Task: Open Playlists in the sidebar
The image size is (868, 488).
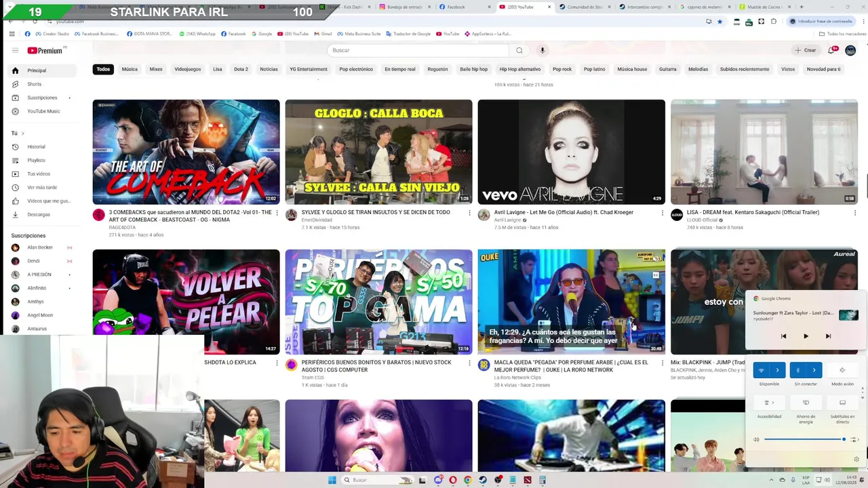Action: click(41, 160)
